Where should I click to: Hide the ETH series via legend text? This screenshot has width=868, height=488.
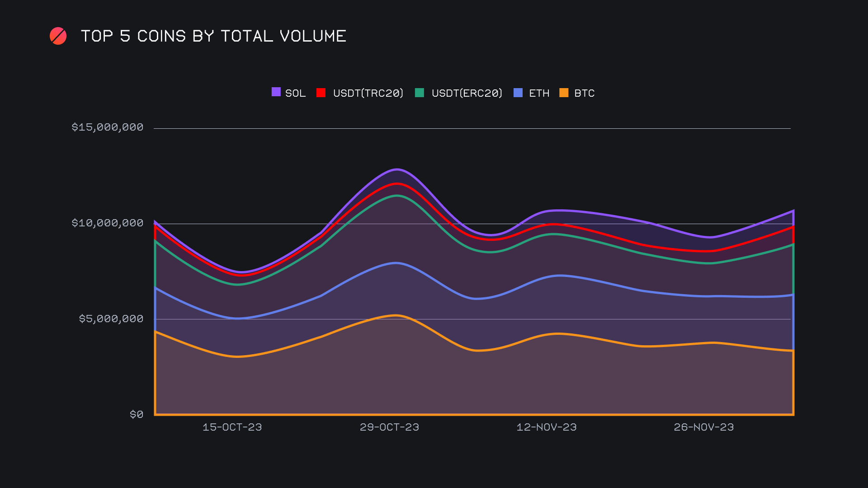(x=539, y=94)
